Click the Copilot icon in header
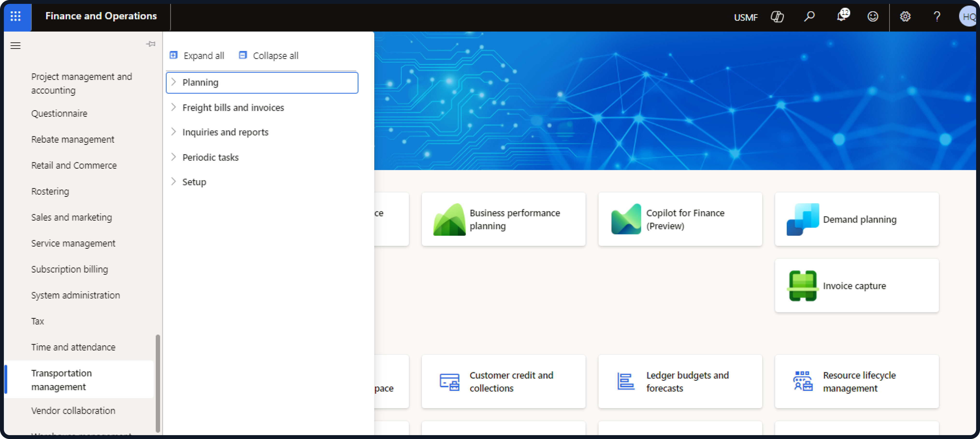980x439 pixels. (x=777, y=16)
